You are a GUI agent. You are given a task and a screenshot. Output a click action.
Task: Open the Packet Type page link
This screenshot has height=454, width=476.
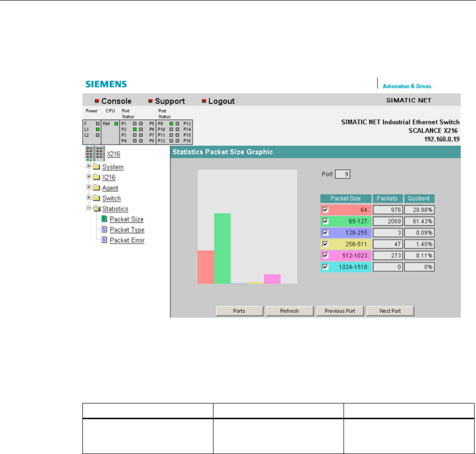(127, 230)
